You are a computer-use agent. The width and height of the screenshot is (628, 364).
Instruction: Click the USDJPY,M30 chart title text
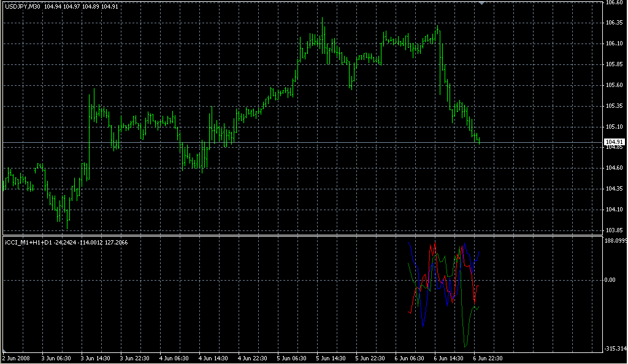coord(23,6)
